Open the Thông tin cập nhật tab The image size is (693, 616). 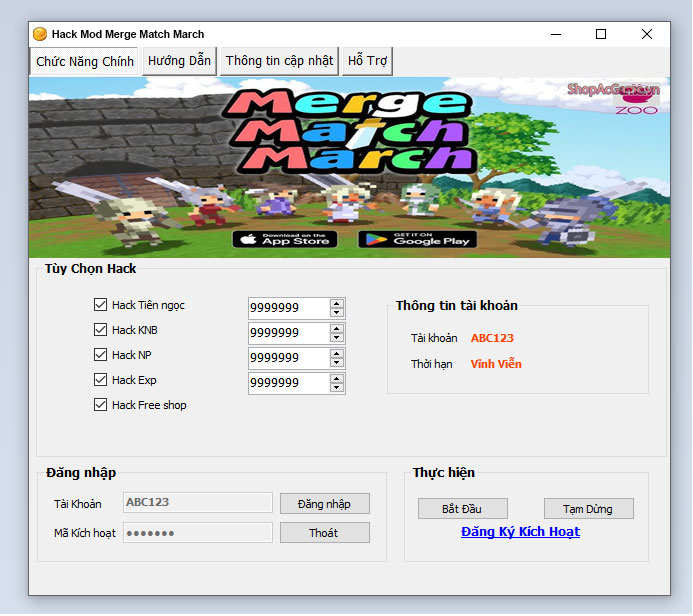coord(279,61)
